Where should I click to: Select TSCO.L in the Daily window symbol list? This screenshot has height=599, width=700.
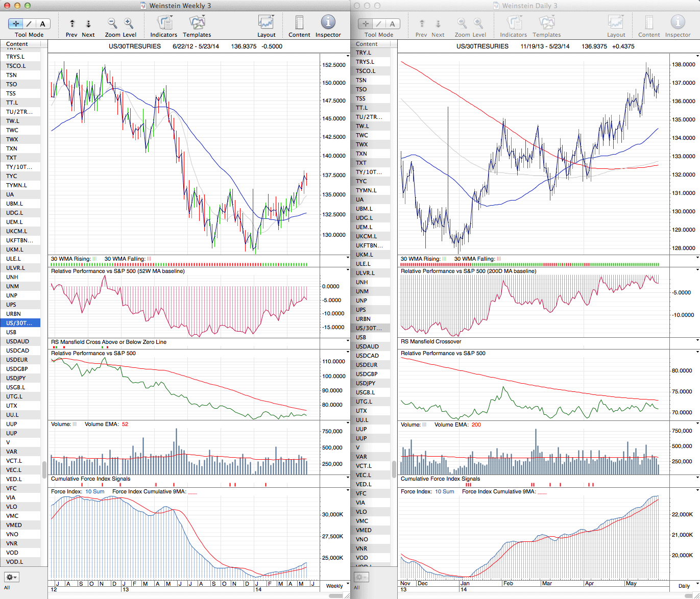pos(366,71)
